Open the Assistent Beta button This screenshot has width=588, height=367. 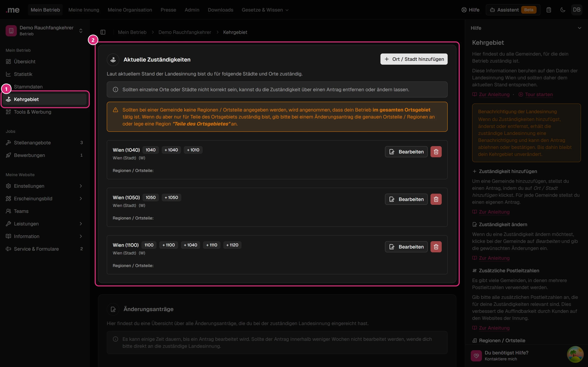coord(513,10)
